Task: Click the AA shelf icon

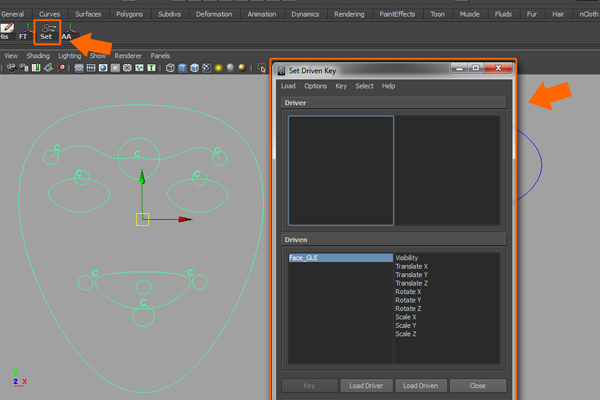Action: tap(68, 32)
